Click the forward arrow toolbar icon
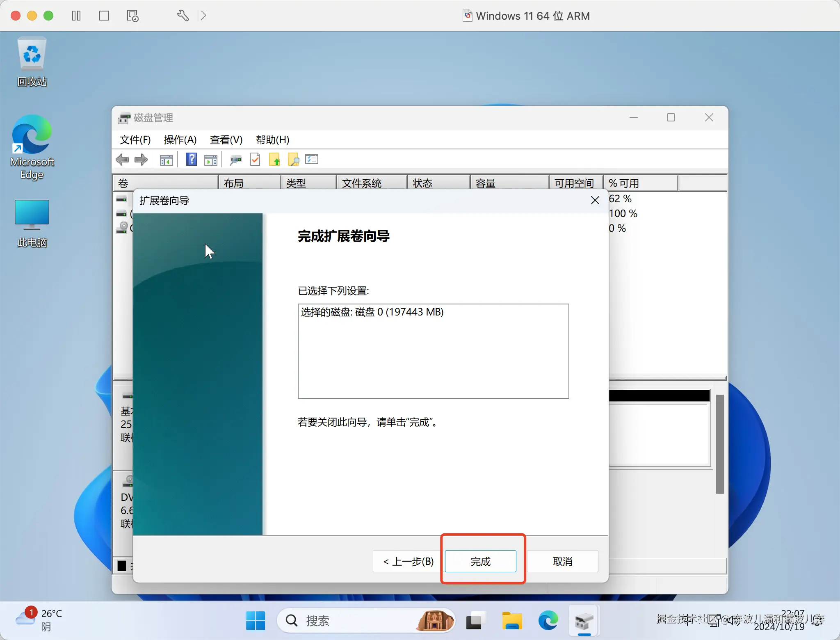This screenshot has width=840, height=640. 141,160
